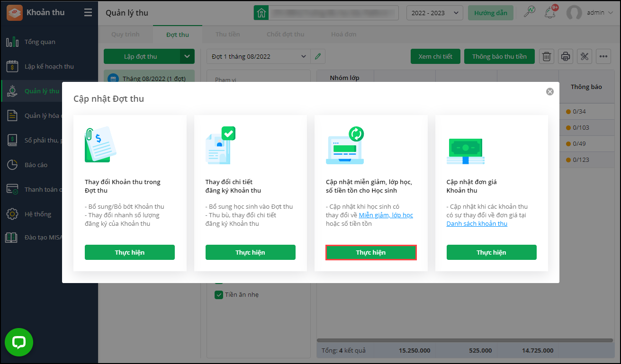Image resolution: width=621 pixels, height=364 pixels.
Task: Click the trash delete icon in toolbar
Action: coord(546,57)
